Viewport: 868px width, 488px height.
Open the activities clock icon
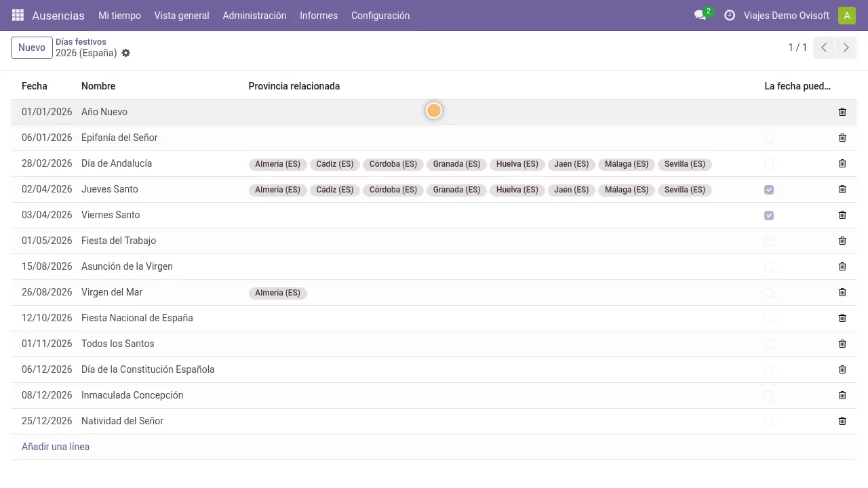coord(730,15)
